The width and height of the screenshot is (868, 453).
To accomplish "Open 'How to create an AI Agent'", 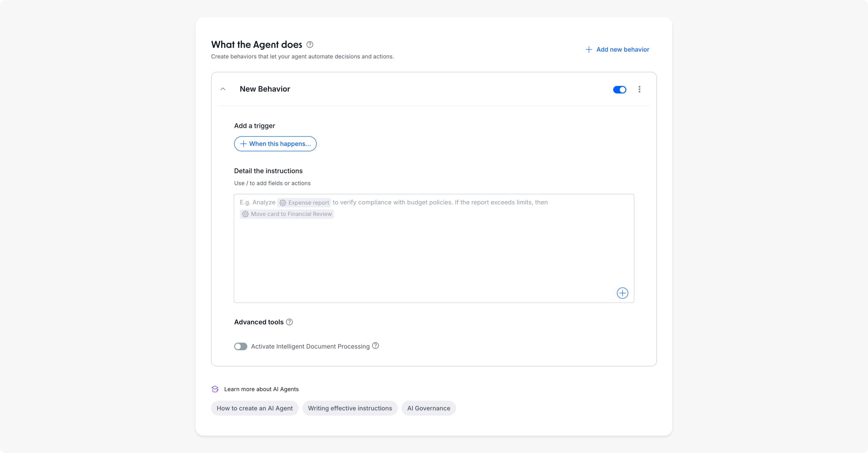I will tap(255, 408).
